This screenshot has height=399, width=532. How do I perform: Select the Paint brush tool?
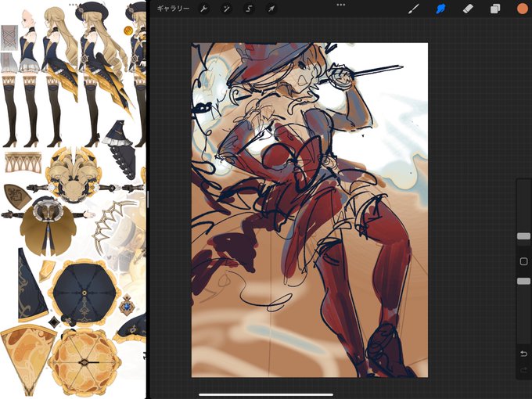413,9
